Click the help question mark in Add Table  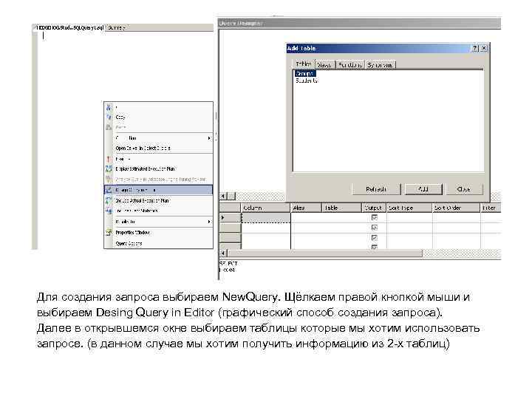click(x=475, y=48)
